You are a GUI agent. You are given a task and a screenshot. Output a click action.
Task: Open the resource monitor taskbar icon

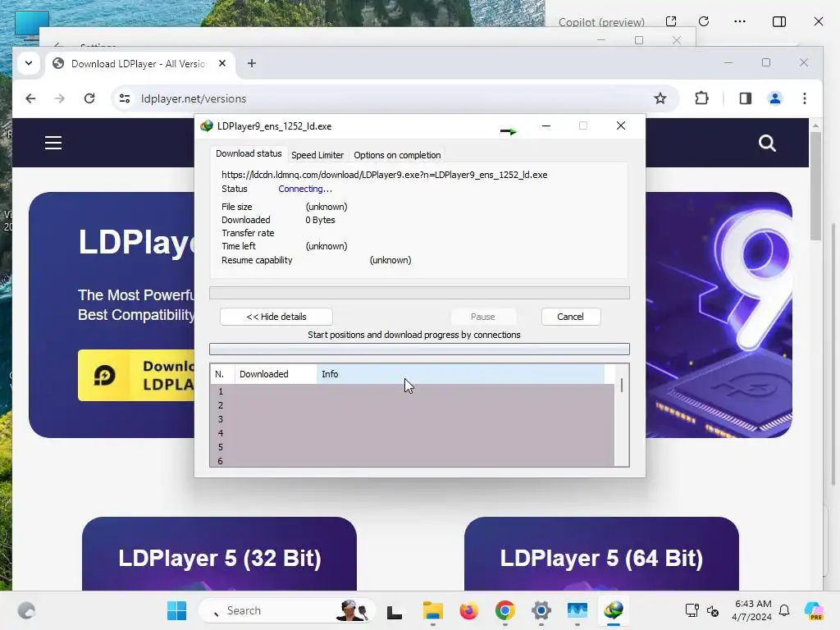pos(577,610)
